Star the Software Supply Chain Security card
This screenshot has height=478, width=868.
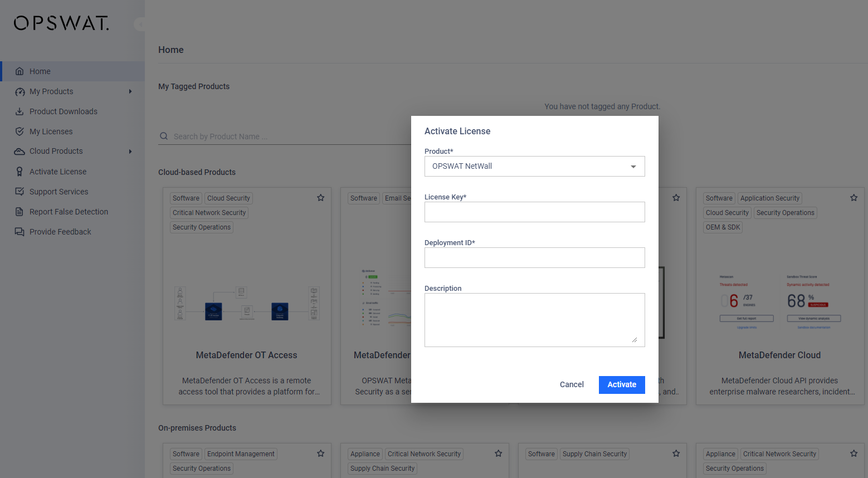pos(676,453)
